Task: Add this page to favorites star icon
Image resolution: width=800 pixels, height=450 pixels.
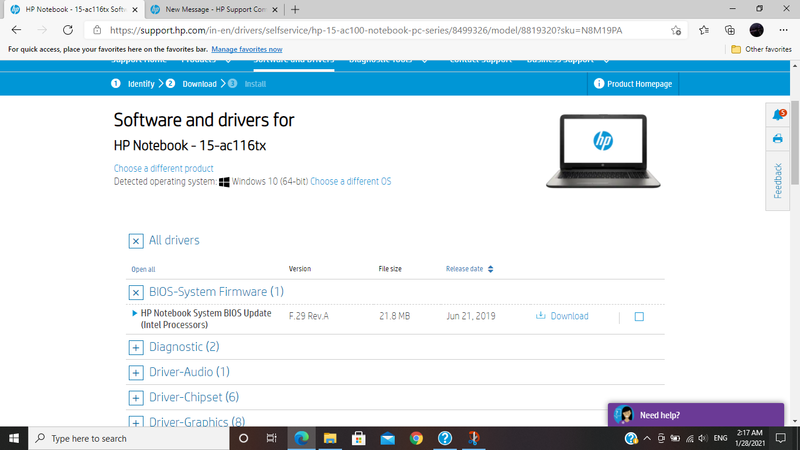Action: (x=676, y=30)
